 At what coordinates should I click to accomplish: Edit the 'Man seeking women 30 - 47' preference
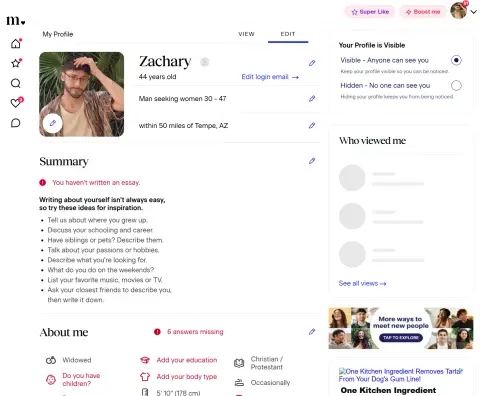[312, 98]
